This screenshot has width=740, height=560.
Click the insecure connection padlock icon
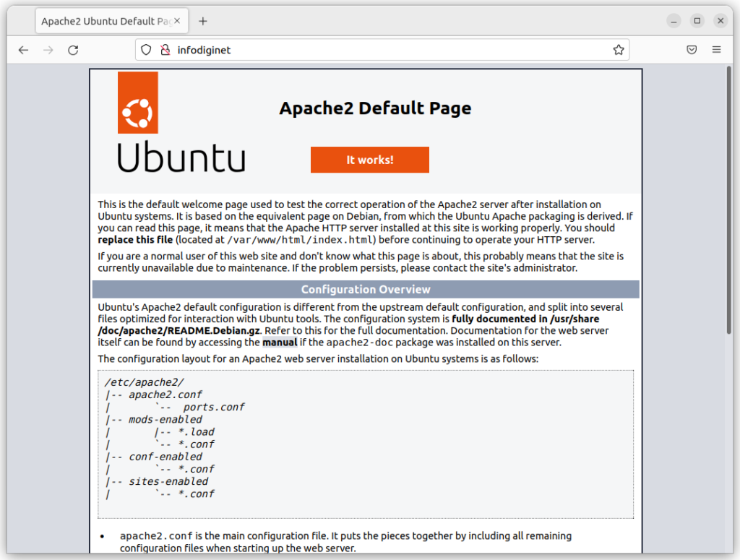[x=165, y=50]
